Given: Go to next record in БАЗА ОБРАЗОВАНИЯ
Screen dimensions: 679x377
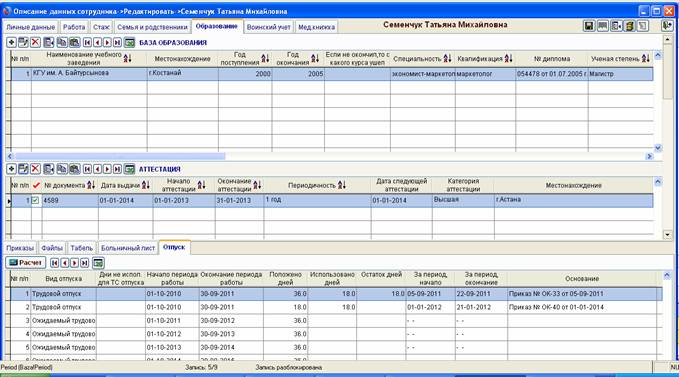Looking at the screenshot, I should 107,42.
